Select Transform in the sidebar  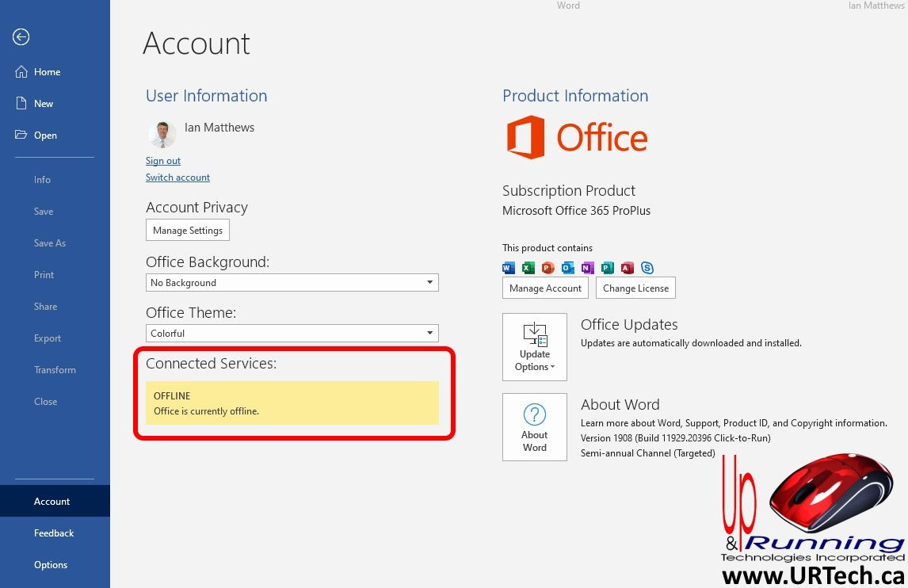(55, 369)
